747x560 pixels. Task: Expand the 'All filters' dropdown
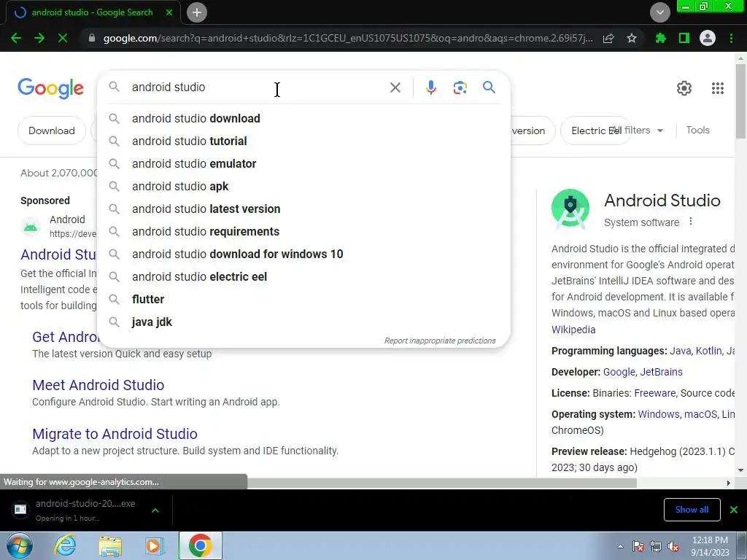pyautogui.click(x=638, y=130)
